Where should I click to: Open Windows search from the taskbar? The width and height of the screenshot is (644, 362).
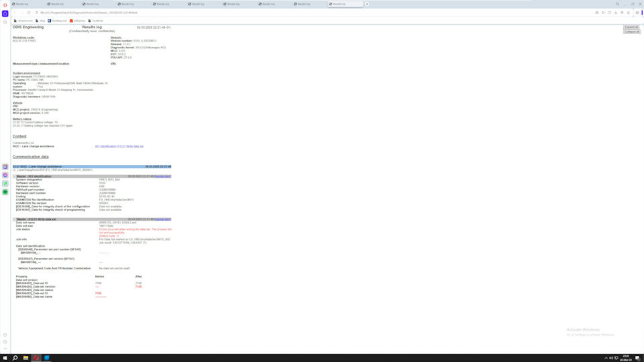15,358
